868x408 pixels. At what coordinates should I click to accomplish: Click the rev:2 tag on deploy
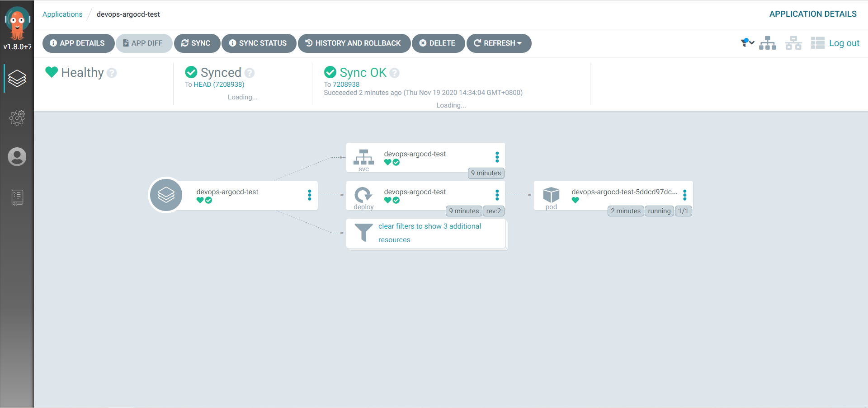tap(494, 211)
